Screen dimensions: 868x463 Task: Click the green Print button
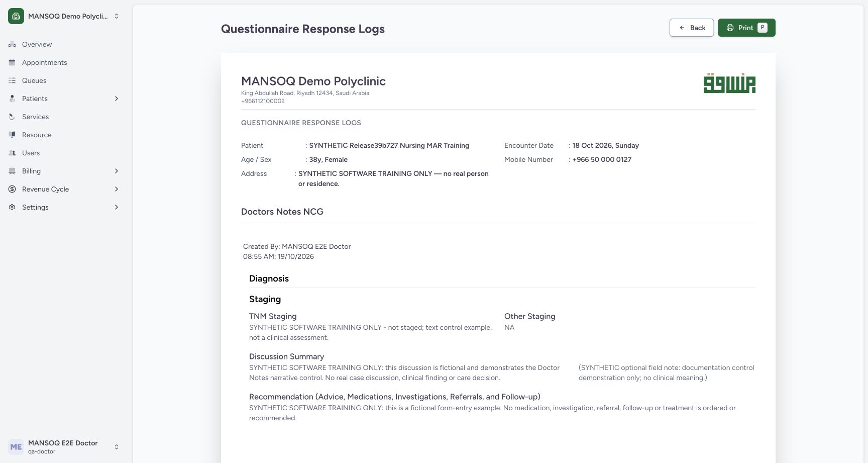pos(746,28)
